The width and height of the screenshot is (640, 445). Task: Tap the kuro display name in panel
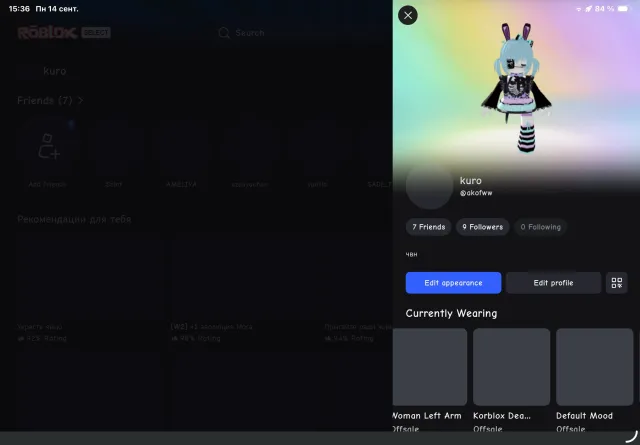tap(471, 180)
